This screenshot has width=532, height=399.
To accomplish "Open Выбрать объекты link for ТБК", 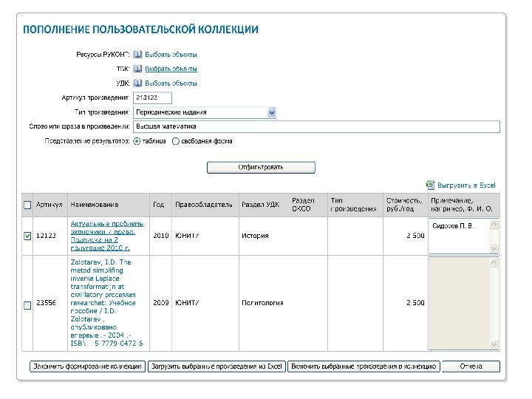I will tap(171, 69).
